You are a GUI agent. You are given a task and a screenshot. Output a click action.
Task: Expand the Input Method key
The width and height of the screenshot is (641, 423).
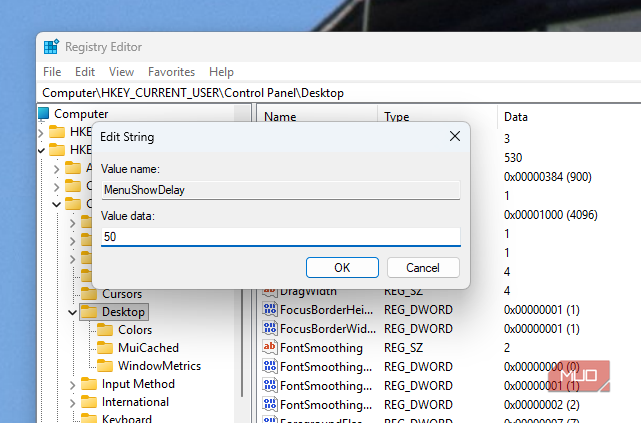pos(72,385)
